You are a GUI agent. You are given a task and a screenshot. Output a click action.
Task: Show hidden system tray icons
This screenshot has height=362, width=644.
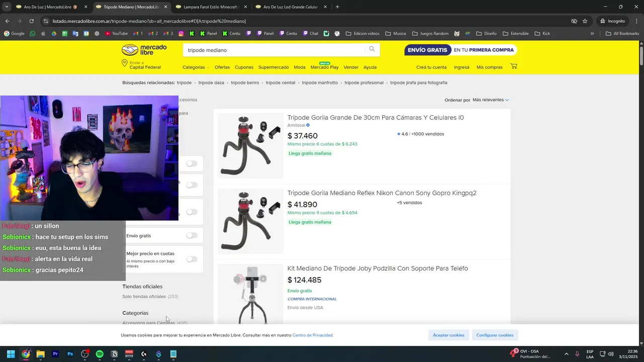pos(566,354)
